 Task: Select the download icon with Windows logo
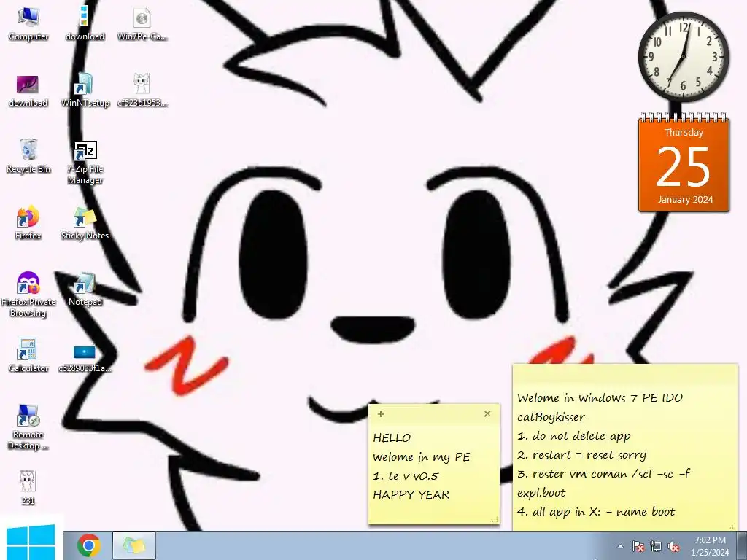(85, 24)
